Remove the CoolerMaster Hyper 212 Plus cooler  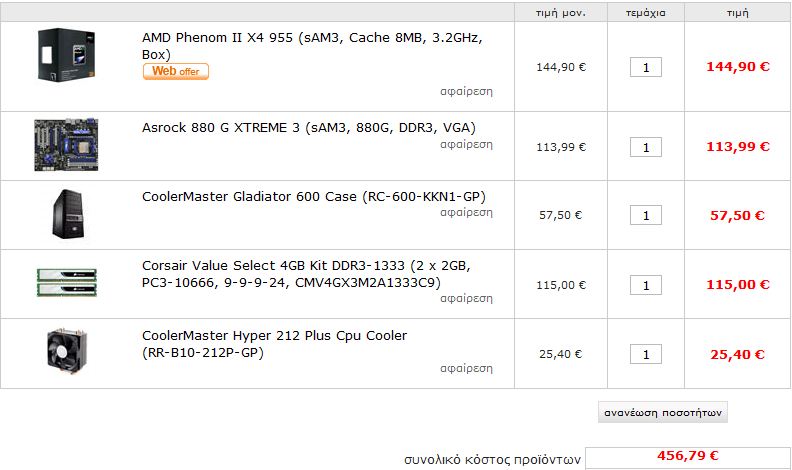[x=466, y=368]
